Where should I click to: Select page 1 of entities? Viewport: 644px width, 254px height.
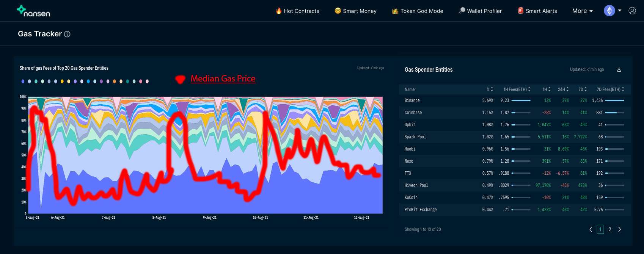point(600,229)
